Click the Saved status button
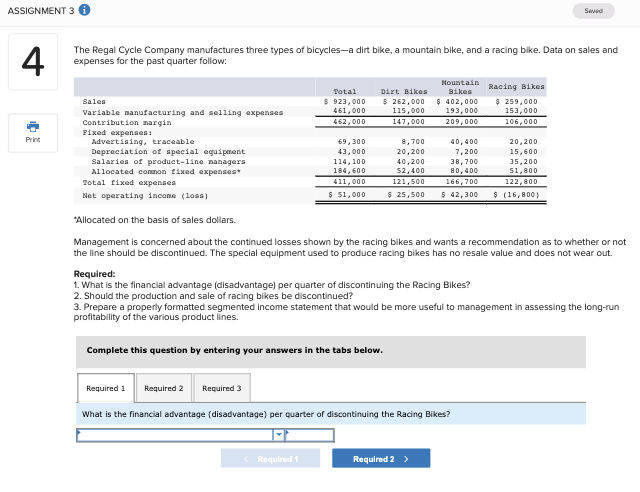Viewport: 640px width, 492px height. [593, 11]
